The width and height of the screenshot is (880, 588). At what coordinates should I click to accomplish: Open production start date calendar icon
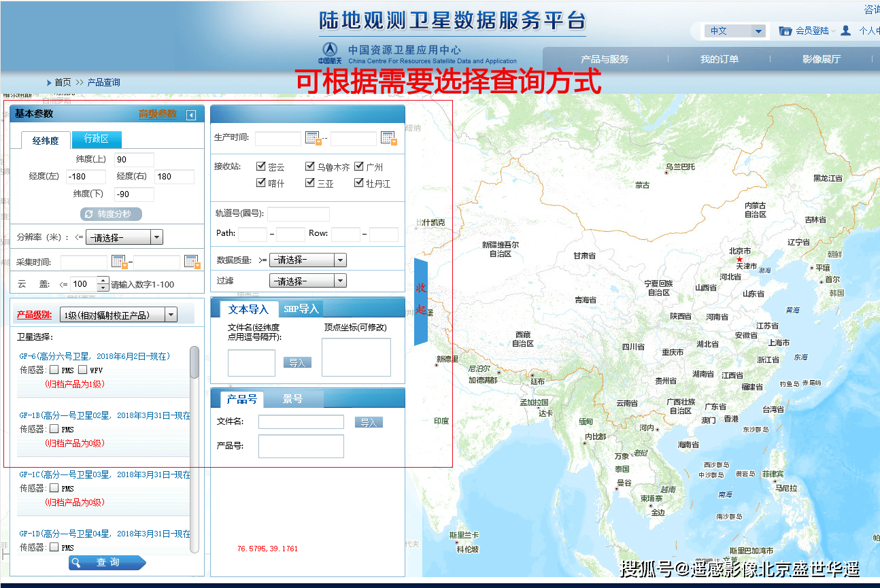pyautogui.click(x=313, y=138)
